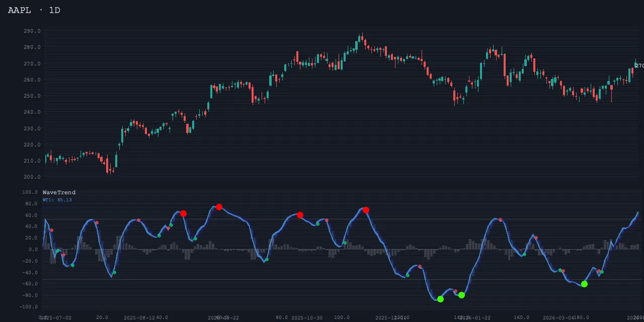Click the large green dot above 2026-01-22
The image size is (644, 322).
(461, 295)
